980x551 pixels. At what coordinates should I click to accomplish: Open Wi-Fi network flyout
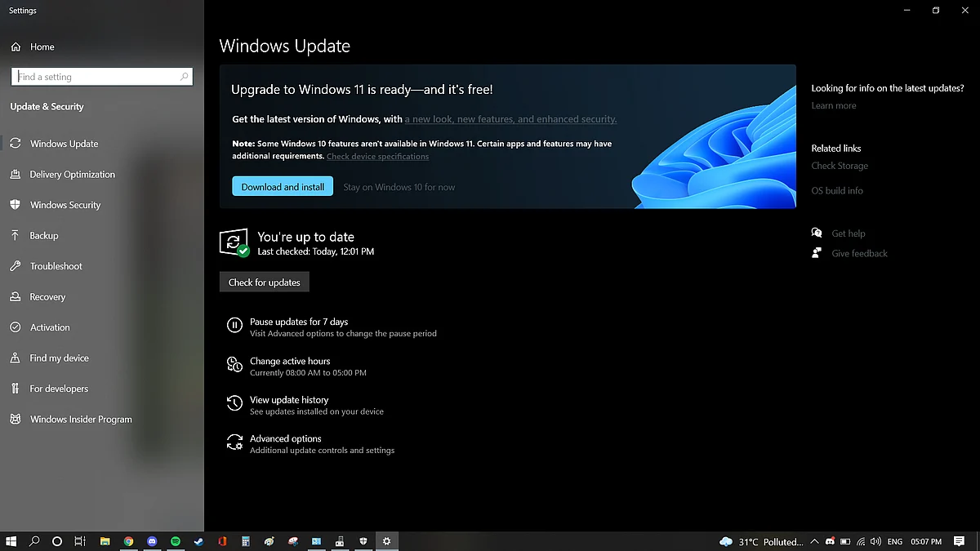(x=861, y=542)
